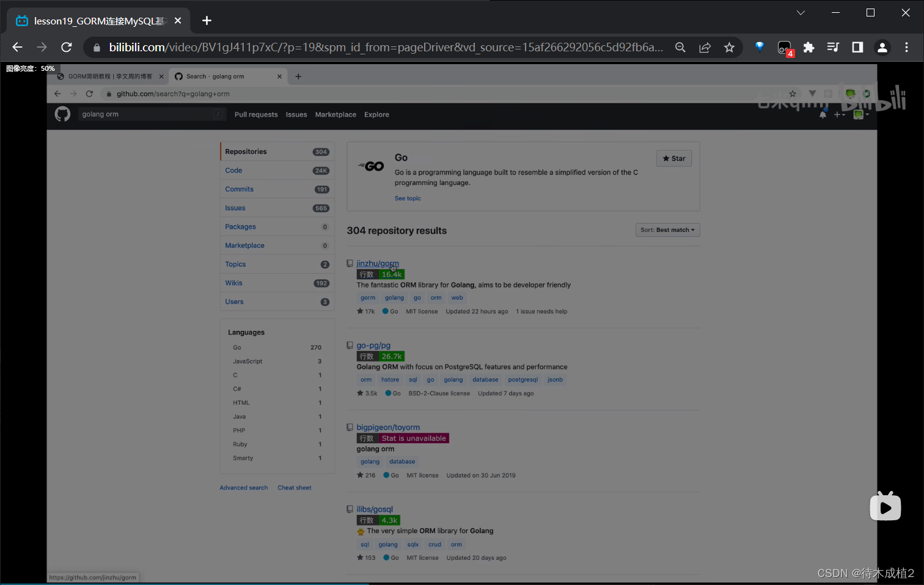Open Cheat sheet link
Viewport: 924px width, 585px height.
(x=295, y=488)
